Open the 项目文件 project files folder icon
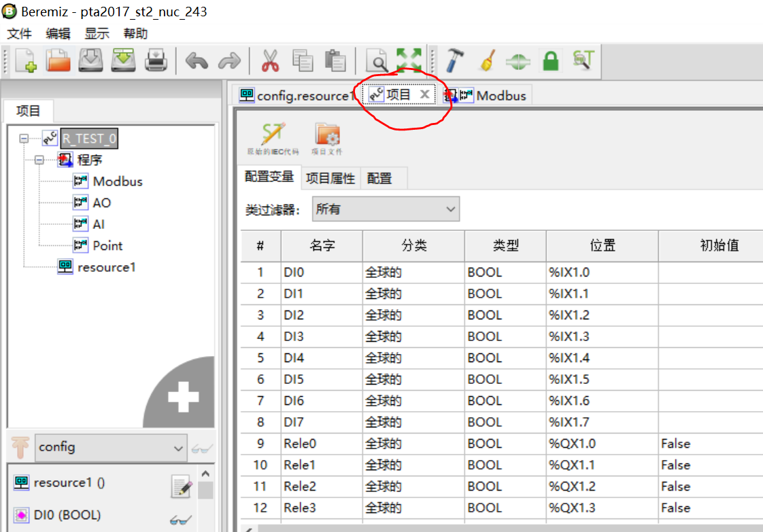 pyautogui.click(x=327, y=136)
